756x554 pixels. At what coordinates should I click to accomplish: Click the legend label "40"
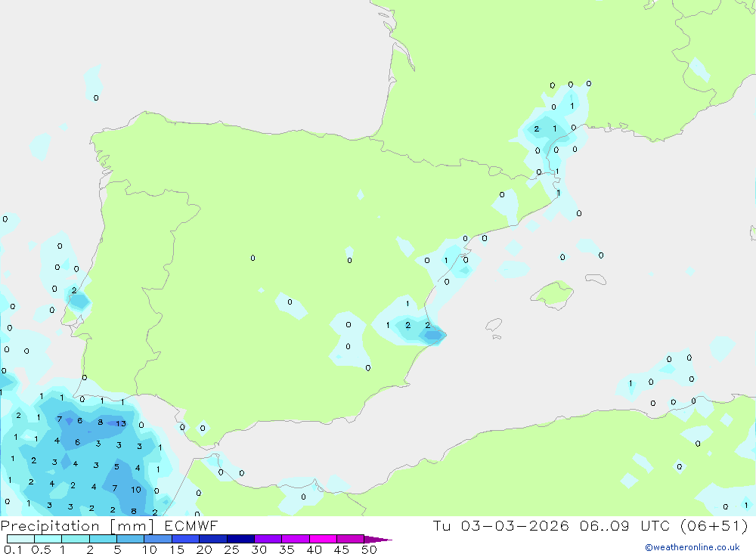(x=314, y=549)
